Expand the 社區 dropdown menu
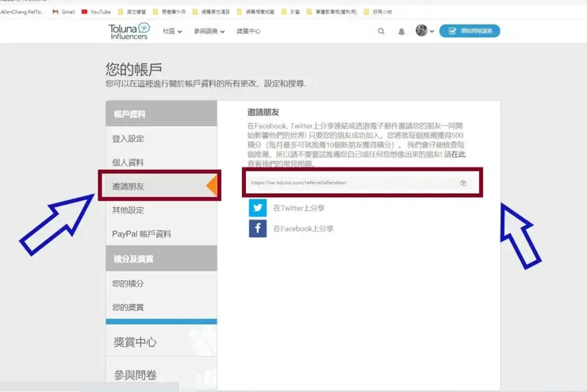The image size is (587, 392). [x=172, y=31]
